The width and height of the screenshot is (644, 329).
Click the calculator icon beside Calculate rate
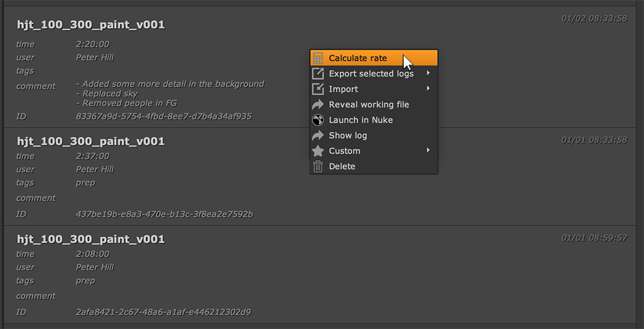(x=318, y=58)
